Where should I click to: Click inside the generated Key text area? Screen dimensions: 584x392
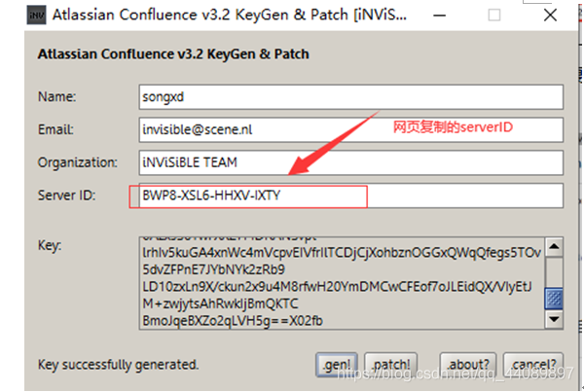tap(342, 283)
